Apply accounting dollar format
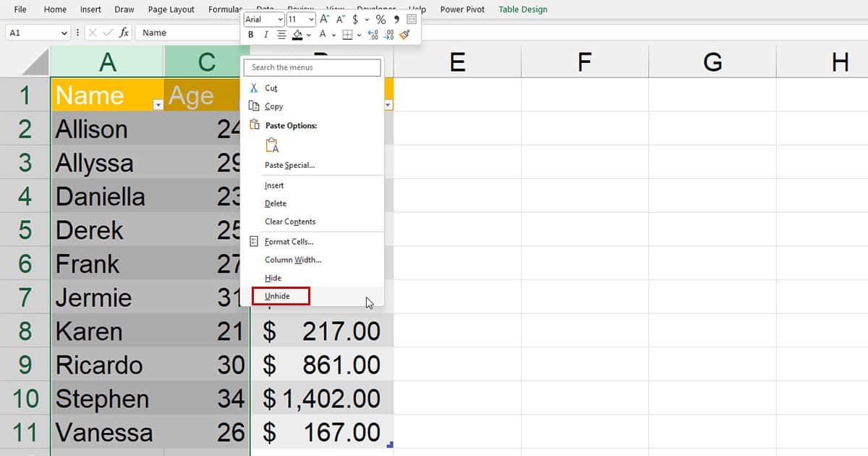 click(x=356, y=20)
